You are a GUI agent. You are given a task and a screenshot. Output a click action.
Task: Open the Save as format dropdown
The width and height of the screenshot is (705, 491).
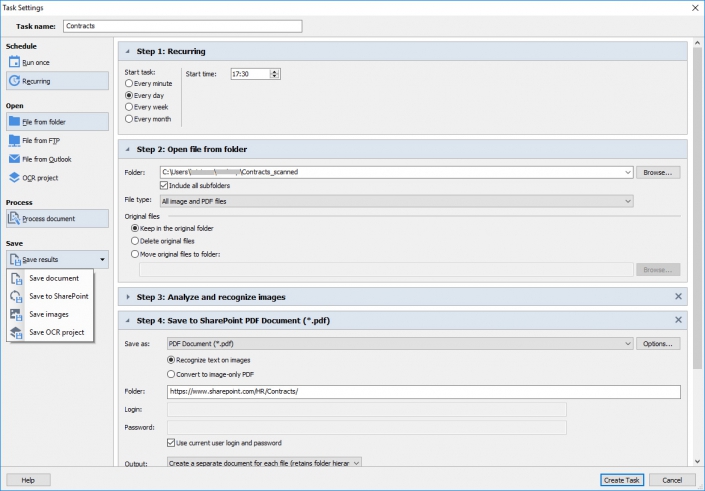[400, 344]
